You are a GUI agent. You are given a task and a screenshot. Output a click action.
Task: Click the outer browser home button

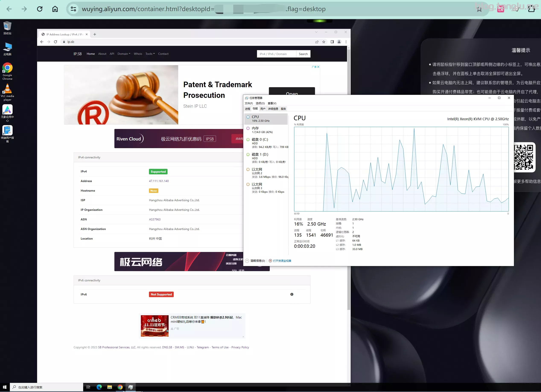(x=55, y=9)
